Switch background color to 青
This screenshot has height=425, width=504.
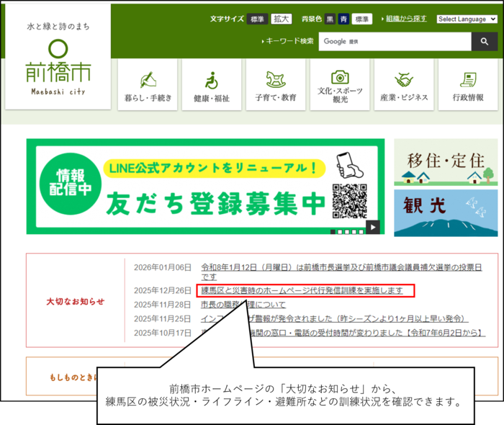(x=343, y=19)
